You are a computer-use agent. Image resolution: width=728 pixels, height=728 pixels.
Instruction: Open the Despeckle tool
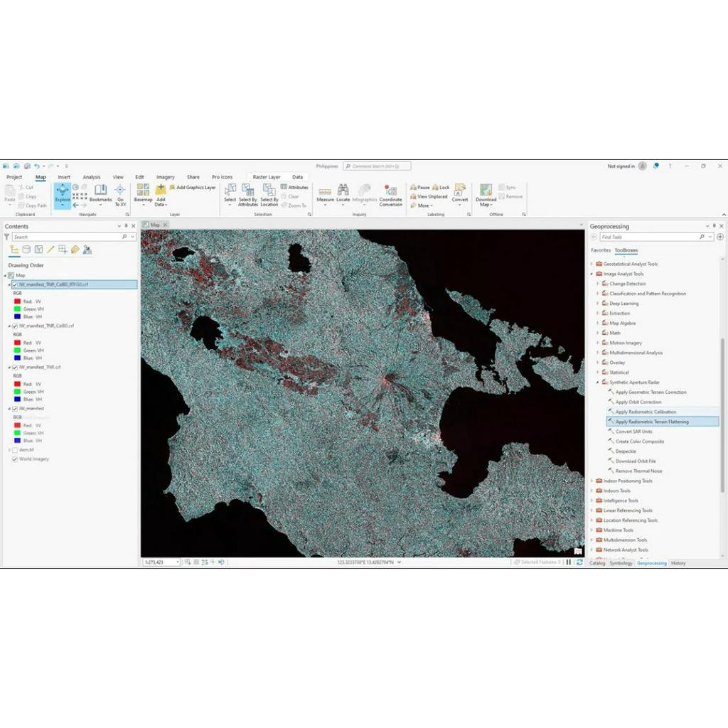626,451
